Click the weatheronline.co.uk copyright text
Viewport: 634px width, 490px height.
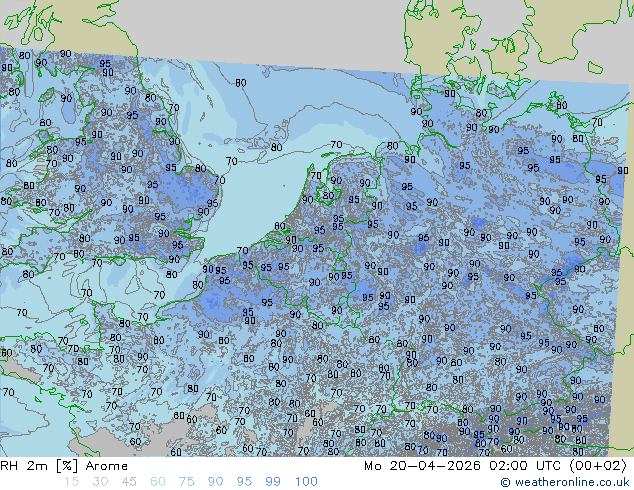[x=565, y=482]
